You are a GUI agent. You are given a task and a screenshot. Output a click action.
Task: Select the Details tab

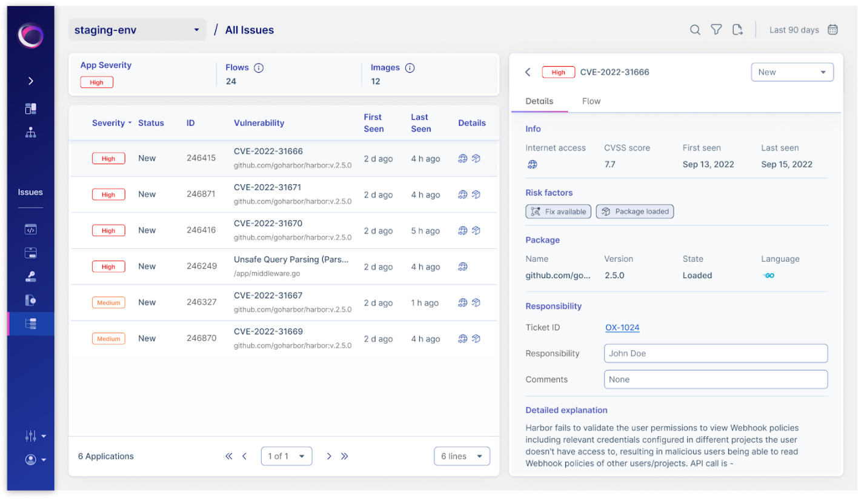pos(539,101)
